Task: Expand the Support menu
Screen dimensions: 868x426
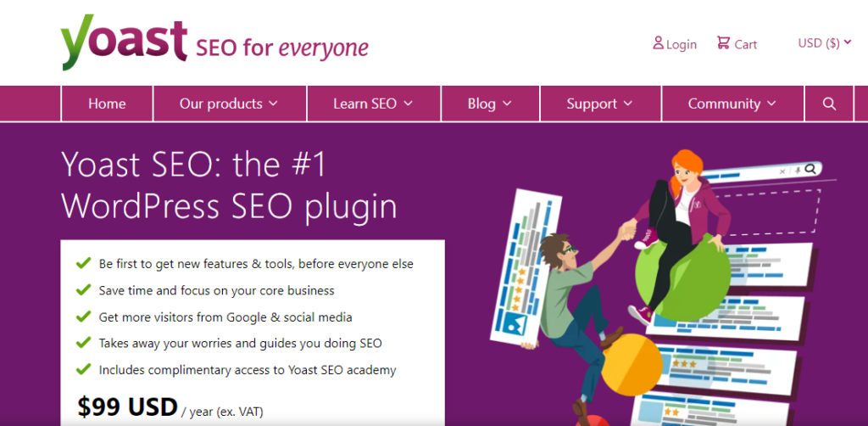Action: (x=599, y=104)
